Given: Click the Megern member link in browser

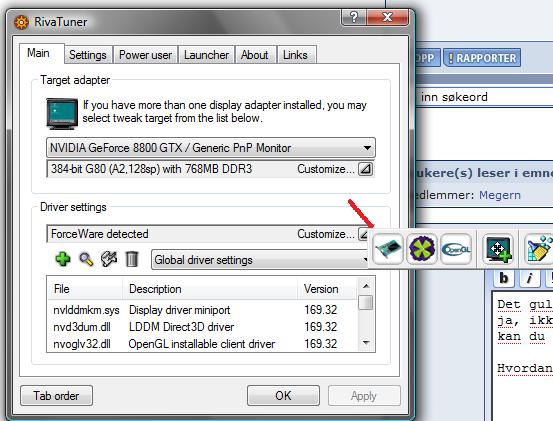Looking at the screenshot, I should click(x=500, y=195).
